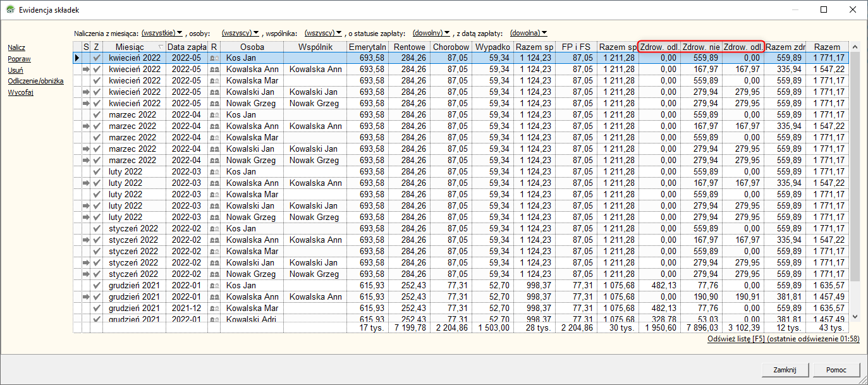Click the arrow icon in Kowalski Jan luty 2022 row

[x=87, y=206]
